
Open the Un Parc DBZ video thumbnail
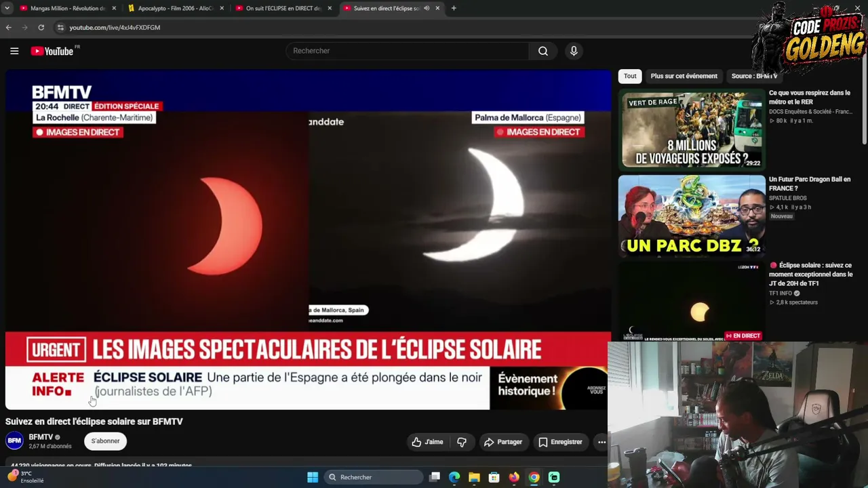[x=692, y=216]
